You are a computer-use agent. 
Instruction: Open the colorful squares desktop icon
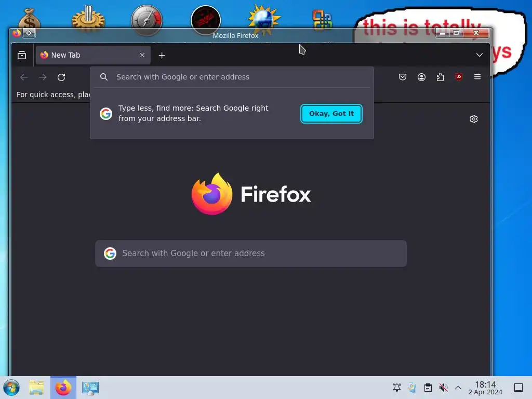pyautogui.click(x=322, y=20)
